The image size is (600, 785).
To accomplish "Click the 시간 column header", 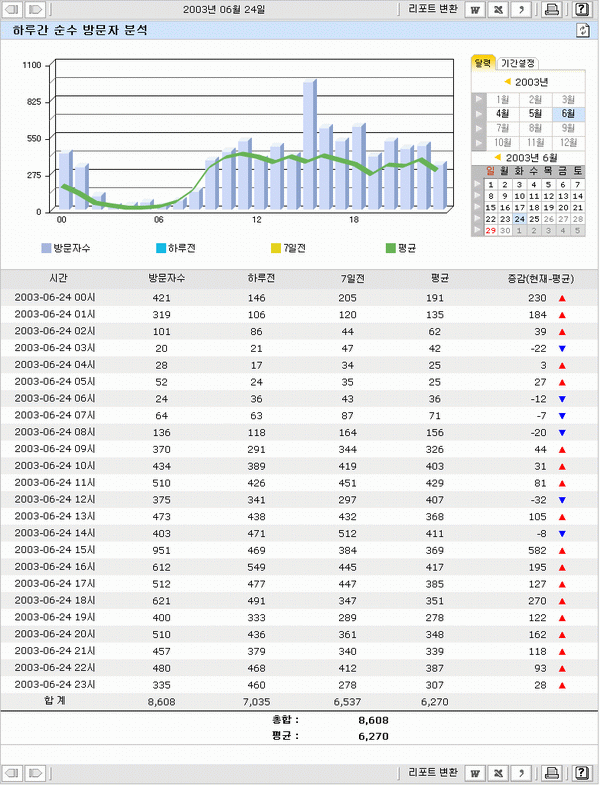I will [59, 278].
